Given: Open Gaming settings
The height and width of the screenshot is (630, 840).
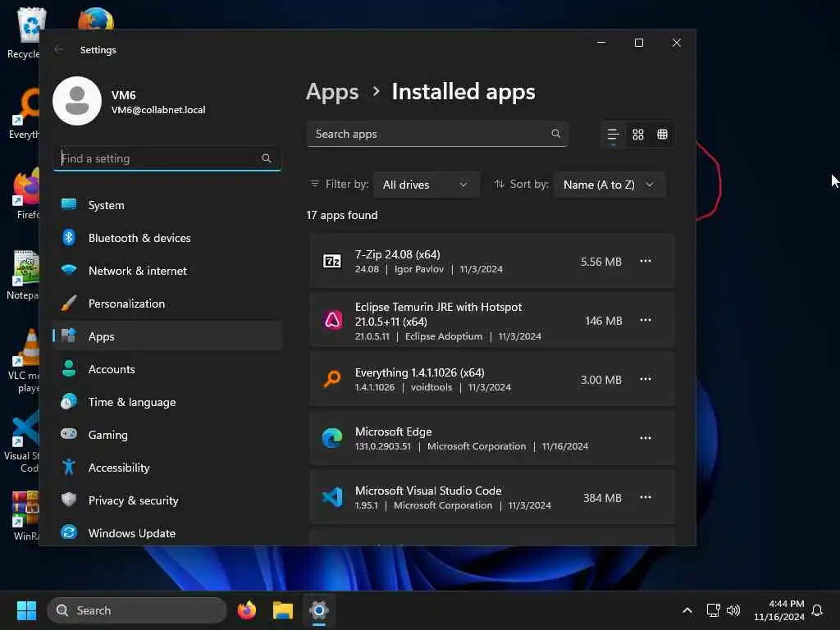Looking at the screenshot, I should coord(167,435).
